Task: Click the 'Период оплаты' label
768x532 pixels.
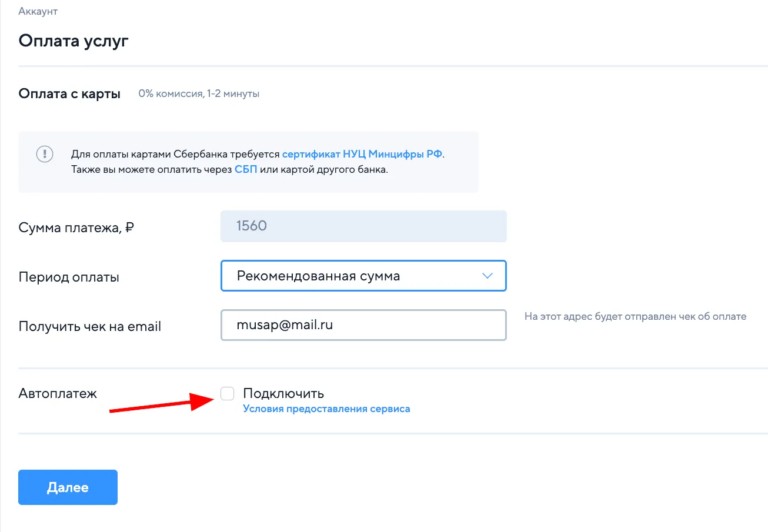Action: tap(69, 277)
